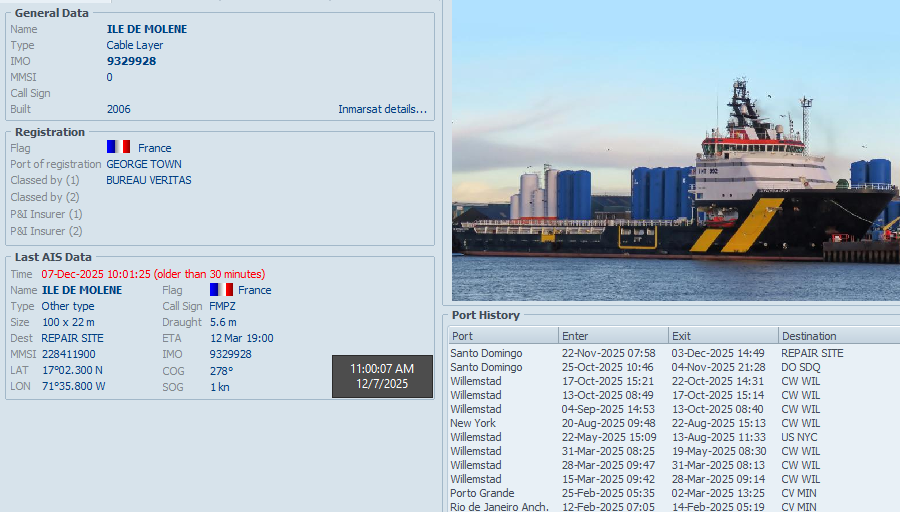
Task: Select the Santo Domingo row entered 25-Oct-2025
Action: [674, 367]
